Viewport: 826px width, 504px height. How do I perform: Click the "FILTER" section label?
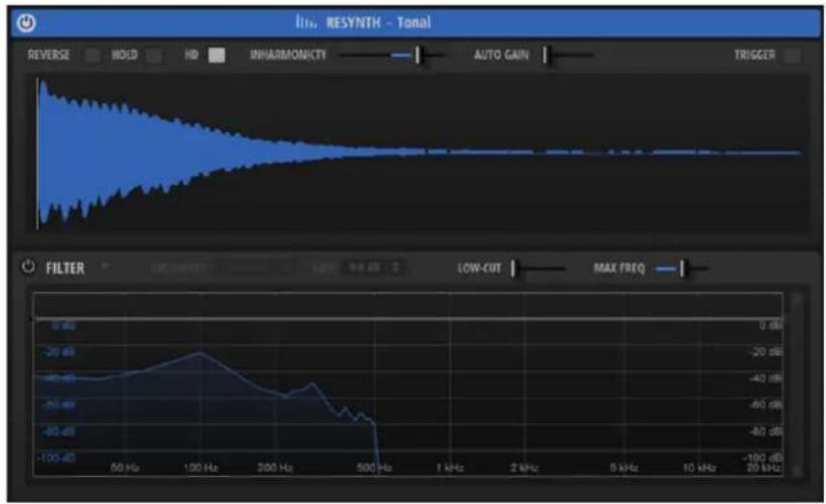66,268
